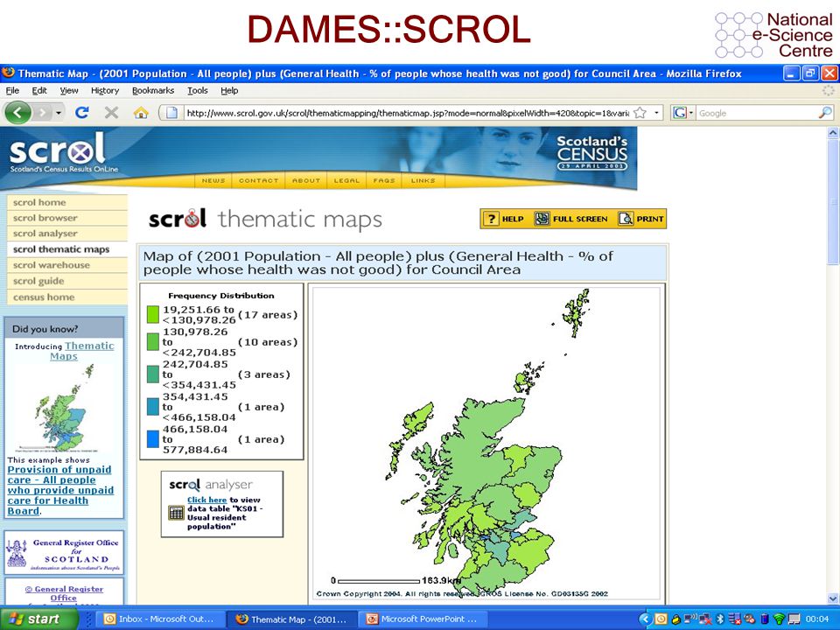Click the vertical scrollbar up arrow
Screen dimensions: 840x630
(x=832, y=132)
